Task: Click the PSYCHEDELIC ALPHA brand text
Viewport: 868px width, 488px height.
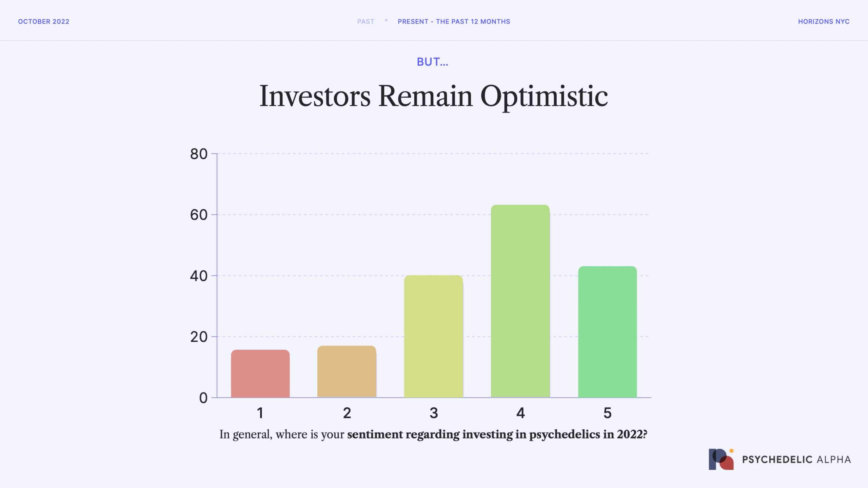Action: [x=796, y=460]
